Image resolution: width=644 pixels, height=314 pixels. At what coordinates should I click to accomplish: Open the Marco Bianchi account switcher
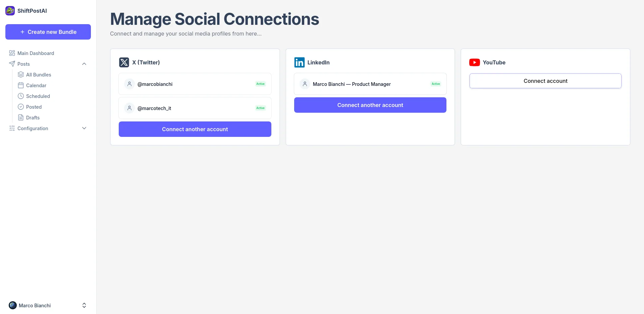click(x=84, y=305)
